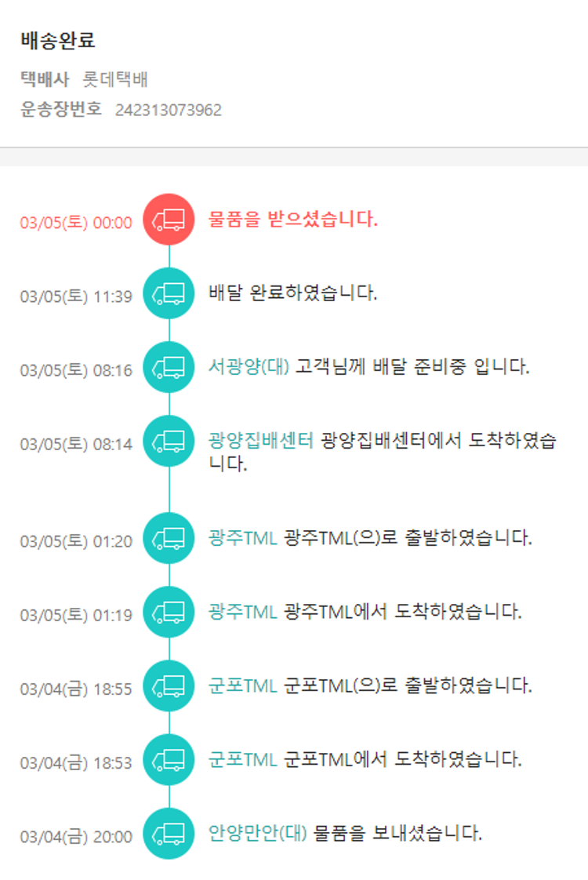This screenshot has width=588, height=880.
Task: Click truck icon for 서광양(대) delivery preparation
Action: point(169,367)
